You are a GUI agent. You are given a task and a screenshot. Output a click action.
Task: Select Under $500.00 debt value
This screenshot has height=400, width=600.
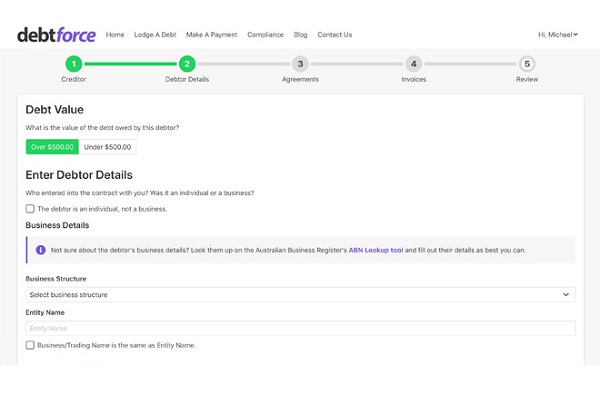tap(108, 147)
